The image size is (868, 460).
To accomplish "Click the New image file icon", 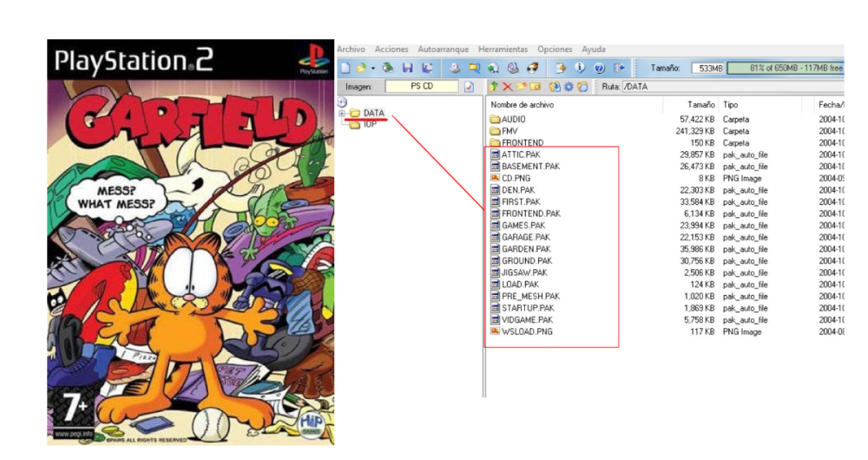I will (x=345, y=68).
